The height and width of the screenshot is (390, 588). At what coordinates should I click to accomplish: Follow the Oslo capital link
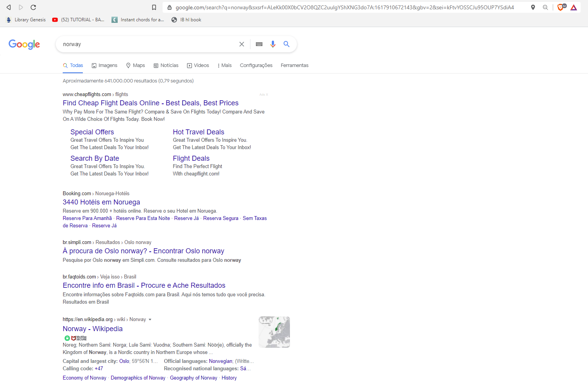point(124,361)
